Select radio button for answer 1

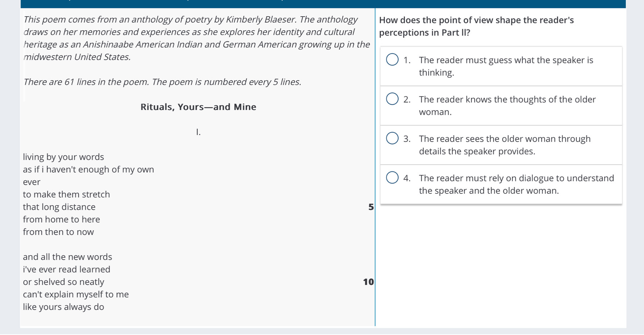(392, 60)
